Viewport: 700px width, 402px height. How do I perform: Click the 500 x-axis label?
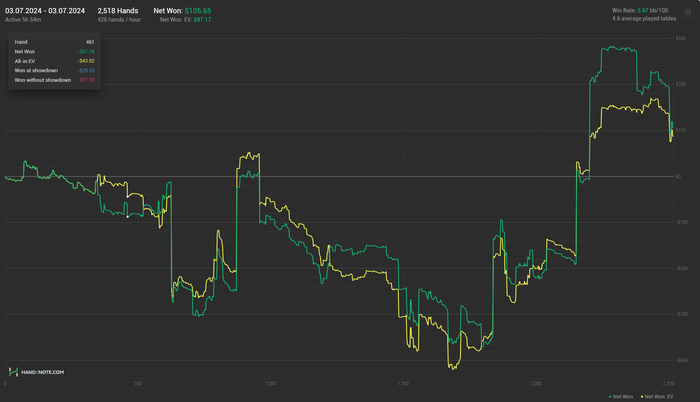(138, 383)
